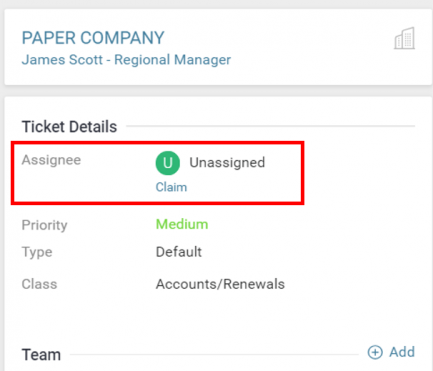This screenshot has height=371, width=433.
Task: Click the Priority field label
Action: coord(44,225)
